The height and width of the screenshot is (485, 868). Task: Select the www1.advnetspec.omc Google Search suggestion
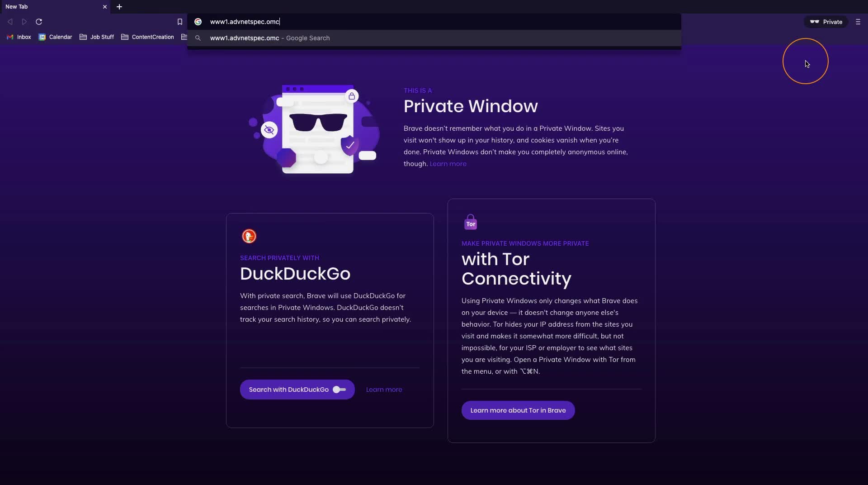(x=434, y=38)
